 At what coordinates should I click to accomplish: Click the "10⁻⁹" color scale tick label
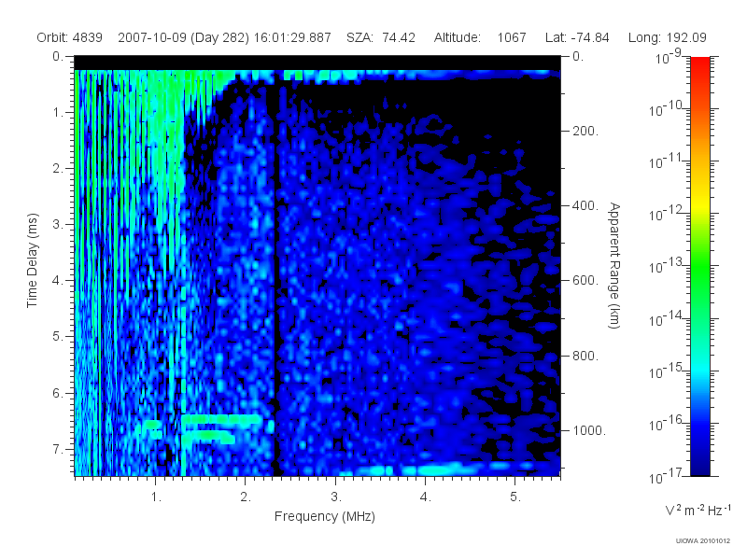pos(669,57)
